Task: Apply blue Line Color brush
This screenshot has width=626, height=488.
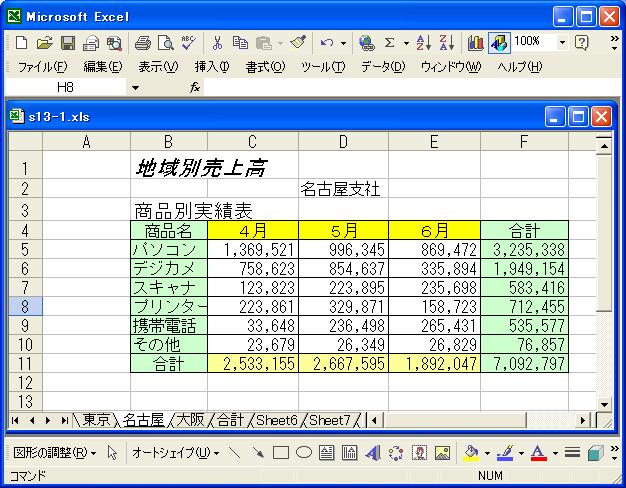Action: [x=505, y=453]
